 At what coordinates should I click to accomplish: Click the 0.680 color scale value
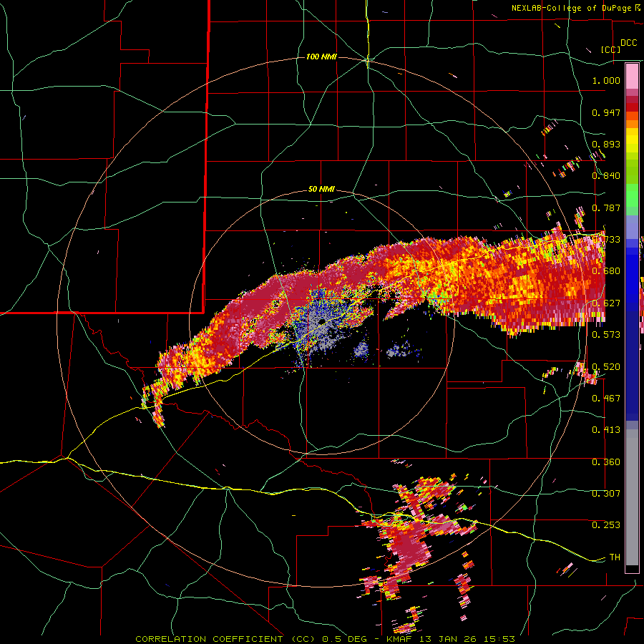click(606, 271)
